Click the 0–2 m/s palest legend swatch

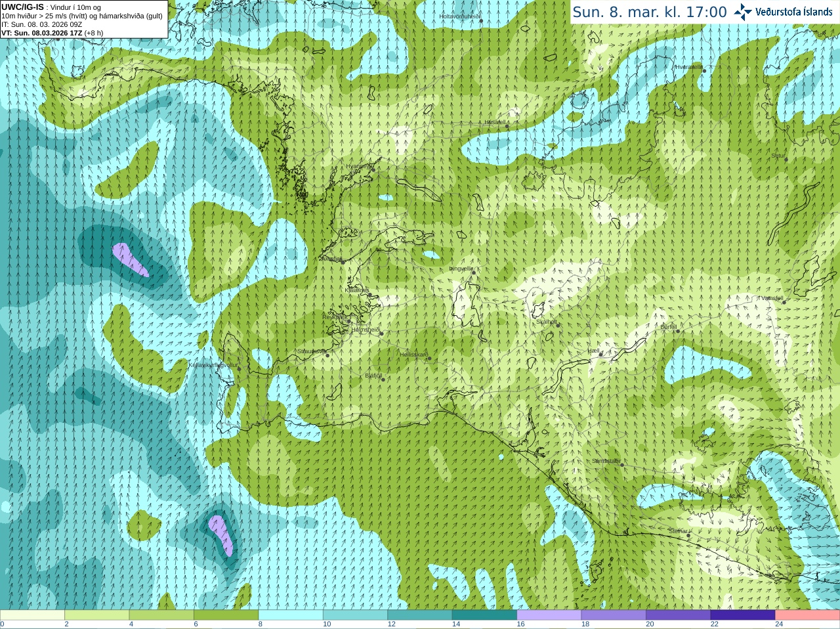pos(32,615)
